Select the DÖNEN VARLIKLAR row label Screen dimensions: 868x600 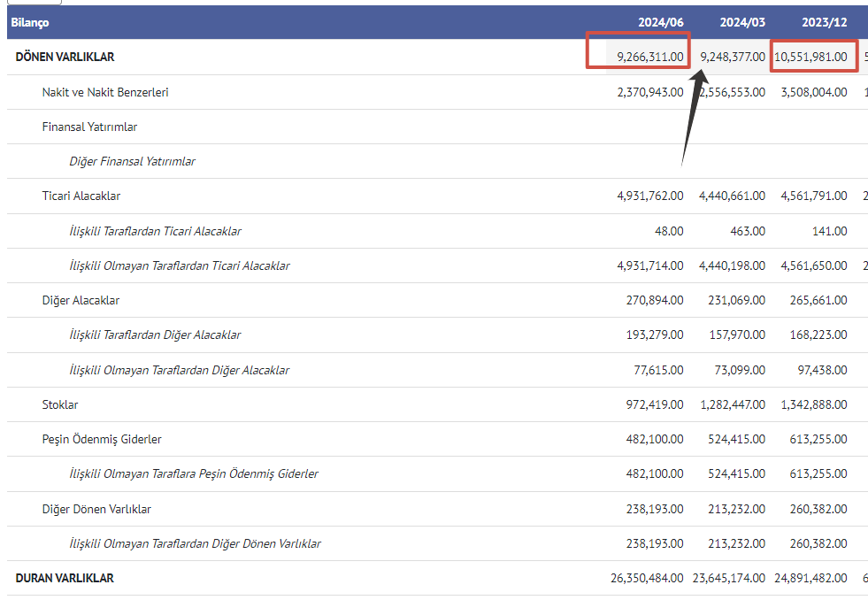65,58
